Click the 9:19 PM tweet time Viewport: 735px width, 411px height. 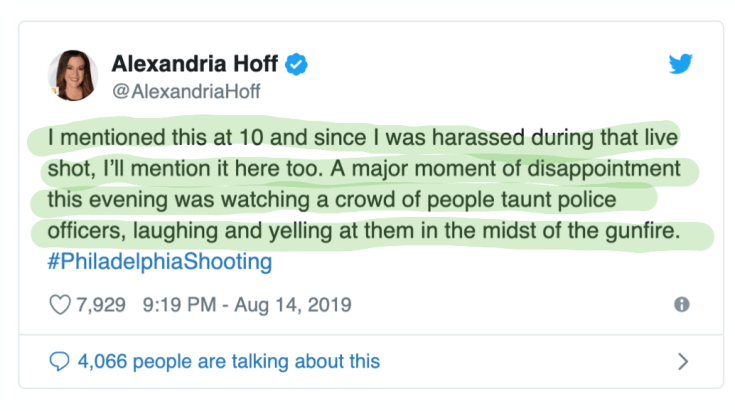click(x=174, y=305)
